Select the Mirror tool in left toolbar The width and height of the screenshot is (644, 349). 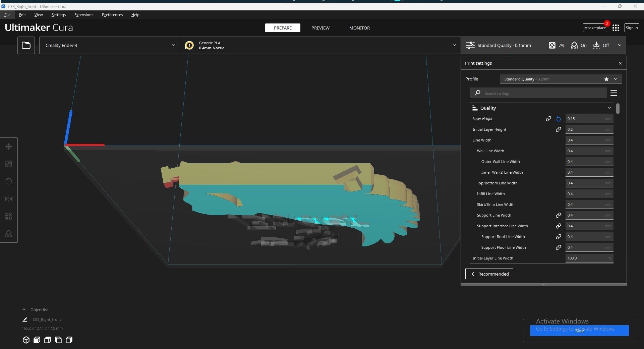point(9,199)
